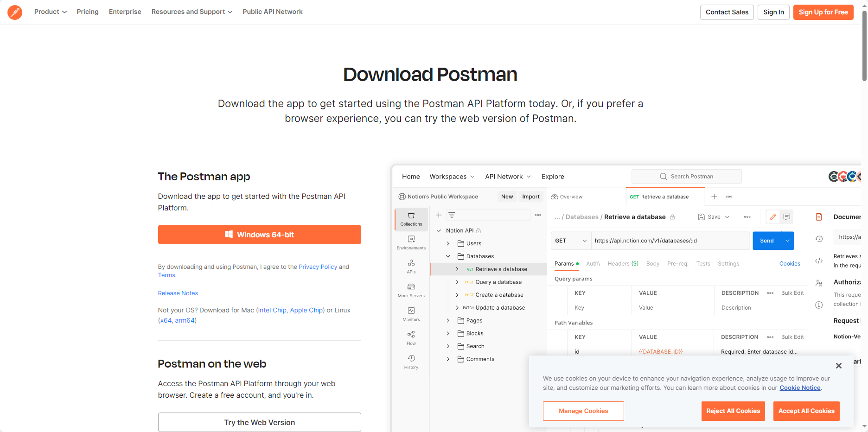The image size is (868, 432).
Task: Download for Mac Intel Chip
Action: pos(272,310)
